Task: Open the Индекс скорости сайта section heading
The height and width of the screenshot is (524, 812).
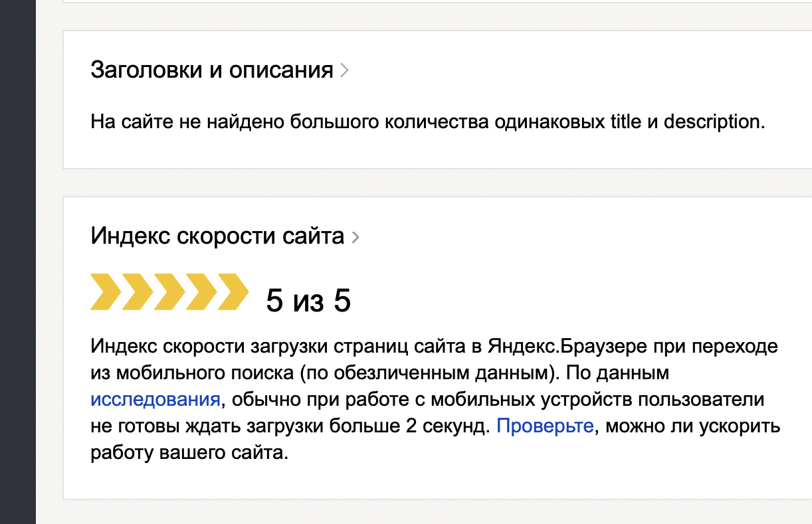Action: [217, 236]
